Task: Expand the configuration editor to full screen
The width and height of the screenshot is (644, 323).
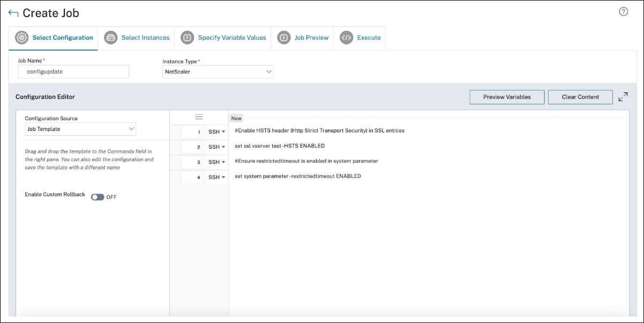Action: click(623, 97)
